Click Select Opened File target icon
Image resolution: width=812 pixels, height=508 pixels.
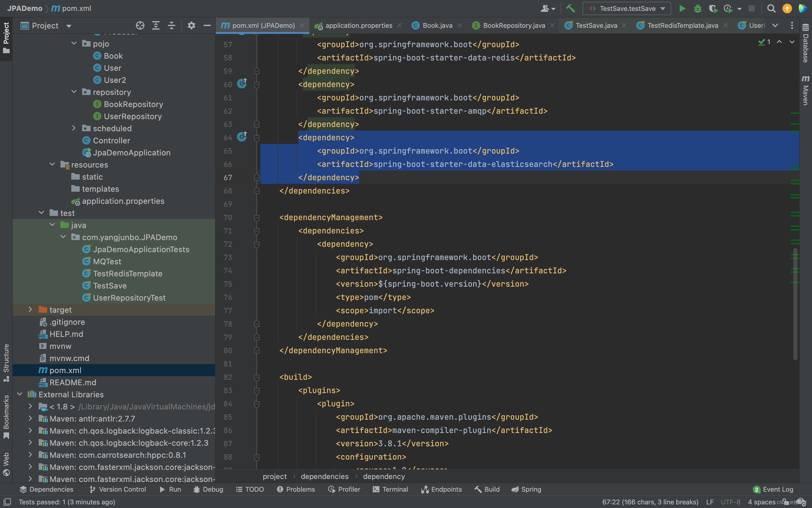tap(140, 25)
